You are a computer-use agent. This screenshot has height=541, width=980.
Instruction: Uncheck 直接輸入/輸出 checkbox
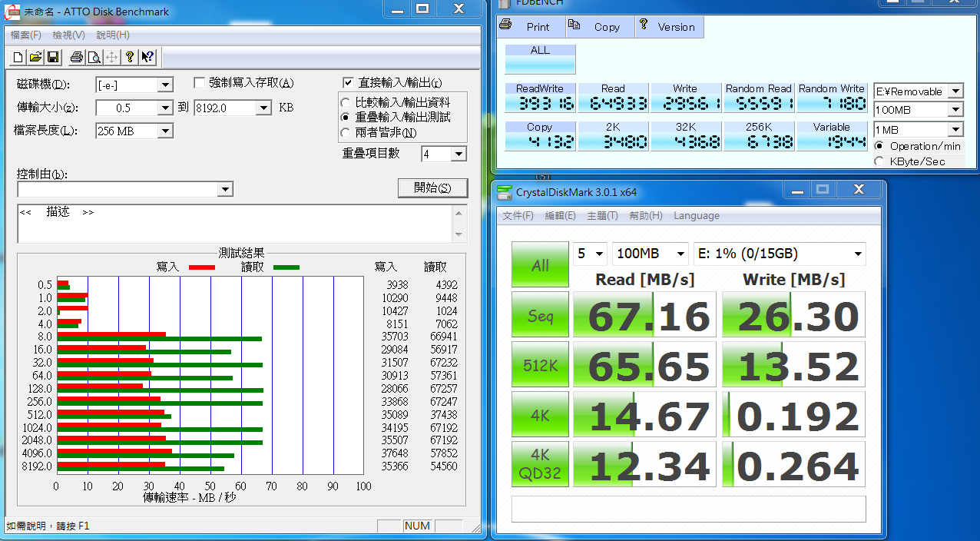[348, 82]
